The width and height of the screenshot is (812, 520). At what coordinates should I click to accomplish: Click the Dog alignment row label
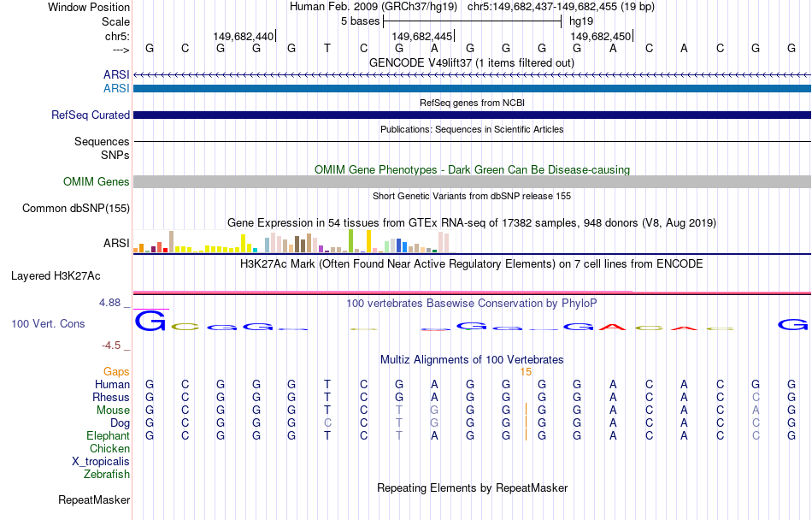[120, 423]
